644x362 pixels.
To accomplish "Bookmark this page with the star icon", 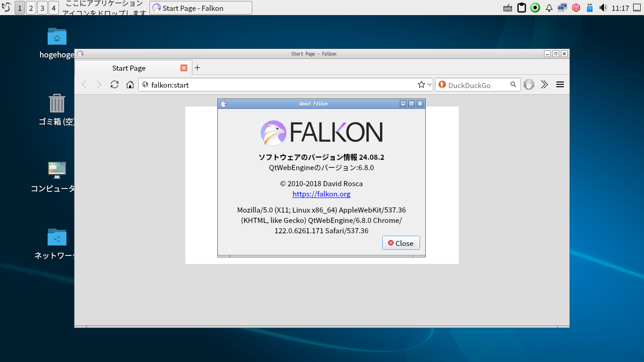I will pos(421,85).
